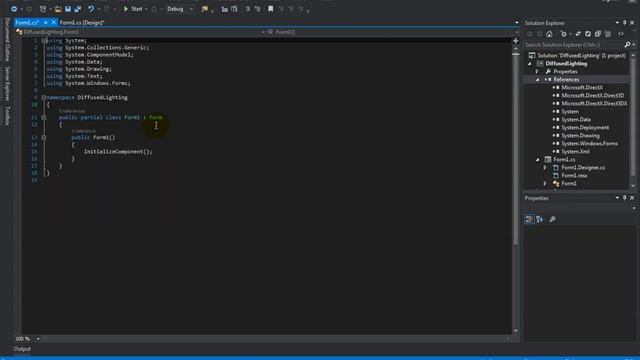Click the Refresh icon in Solution Explorer

point(588,34)
